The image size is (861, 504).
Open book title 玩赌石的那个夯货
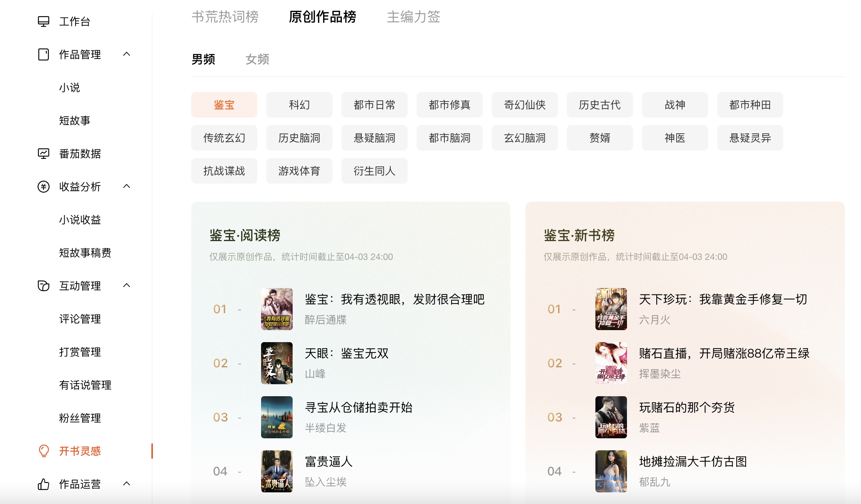pyautogui.click(x=687, y=407)
